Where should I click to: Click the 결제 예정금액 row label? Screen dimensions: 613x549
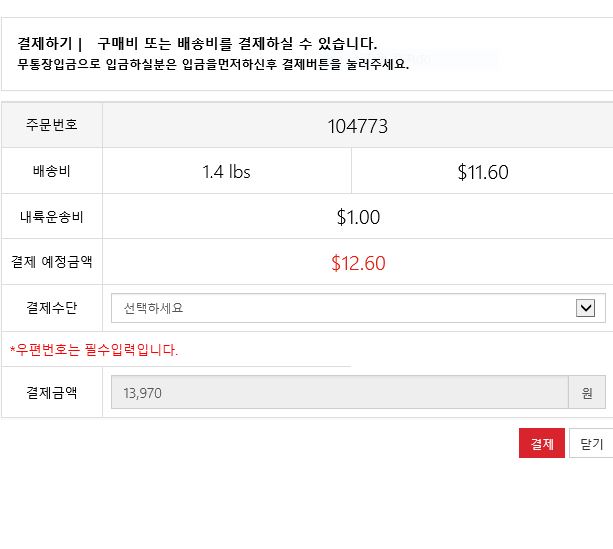pos(52,262)
